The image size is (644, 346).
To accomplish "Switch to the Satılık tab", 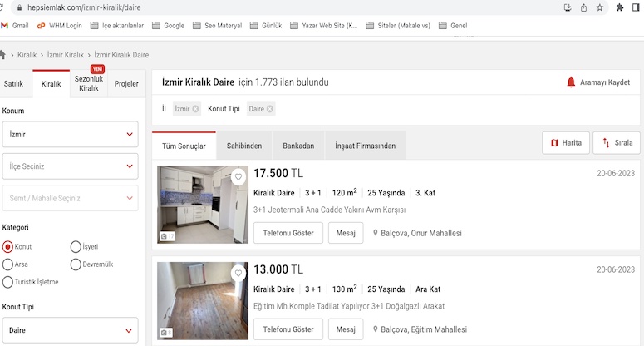I will [13, 84].
